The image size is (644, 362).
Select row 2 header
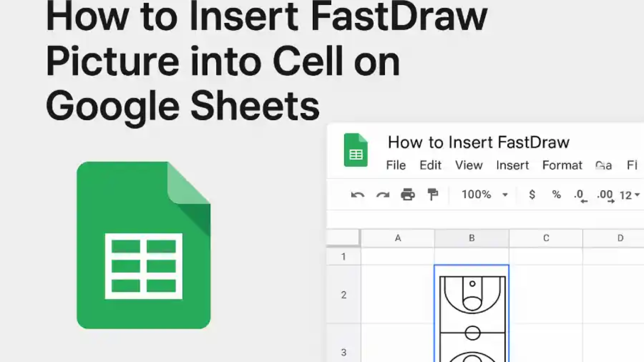(x=344, y=295)
